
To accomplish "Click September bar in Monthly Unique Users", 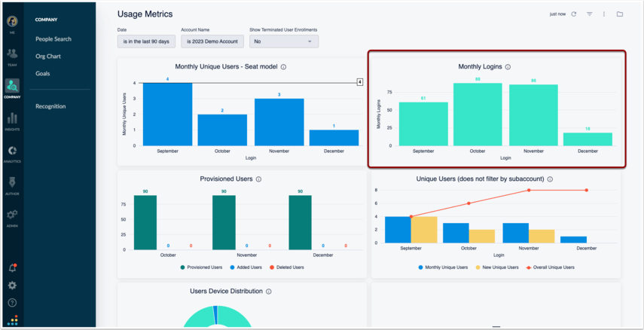I will coord(167,115).
